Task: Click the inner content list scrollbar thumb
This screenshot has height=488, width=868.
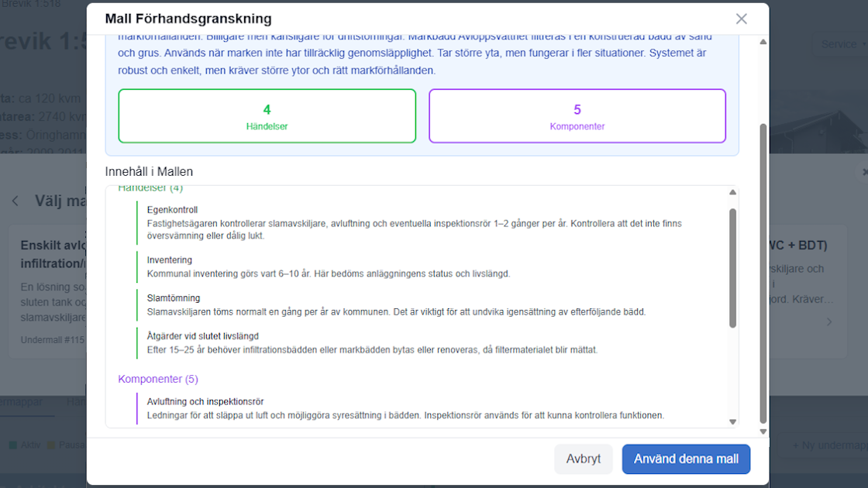Action: click(732, 268)
